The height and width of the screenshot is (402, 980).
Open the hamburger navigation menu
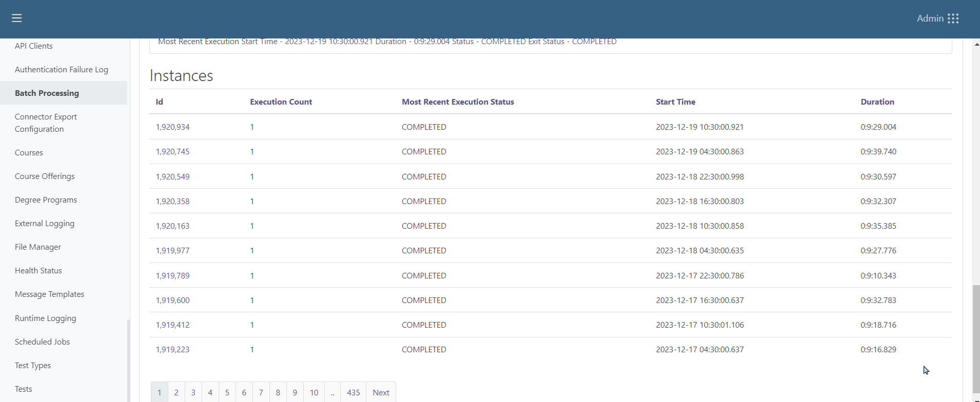[x=17, y=18]
